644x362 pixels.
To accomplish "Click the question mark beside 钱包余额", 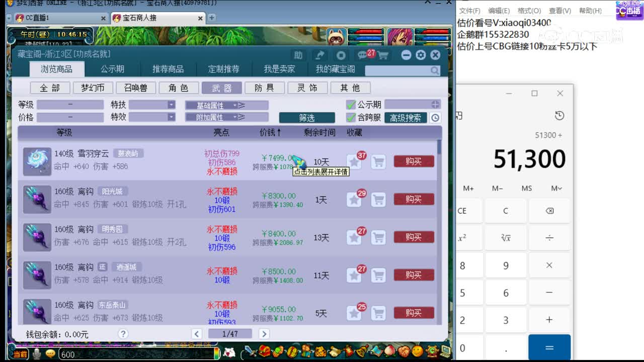I will pos(124,333).
